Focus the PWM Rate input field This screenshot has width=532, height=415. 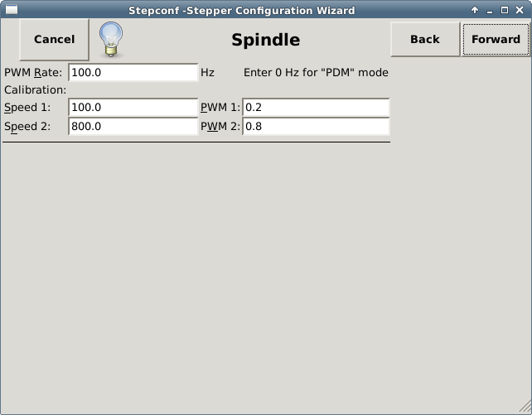coord(133,73)
